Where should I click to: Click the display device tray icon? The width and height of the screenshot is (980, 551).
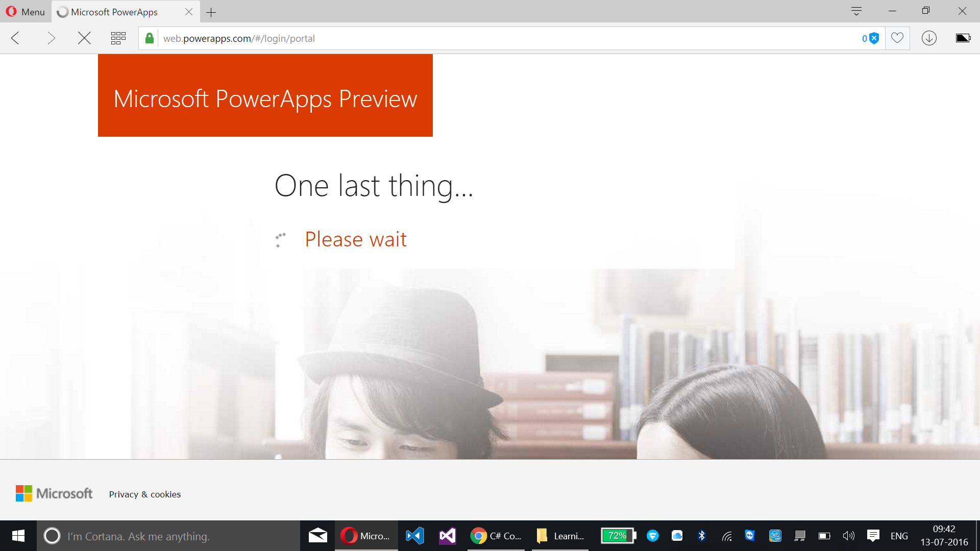[800, 536]
